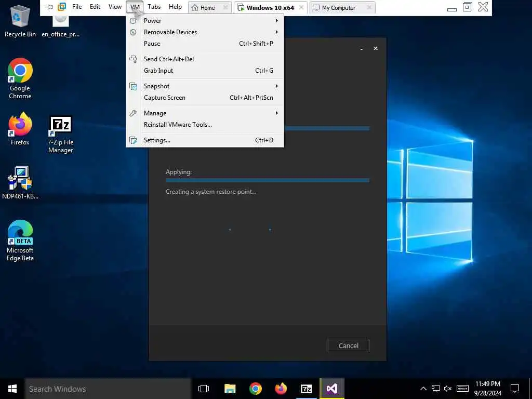
Task: Choose Send Ctrl+Alt+Del
Action: click(x=205, y=59)
